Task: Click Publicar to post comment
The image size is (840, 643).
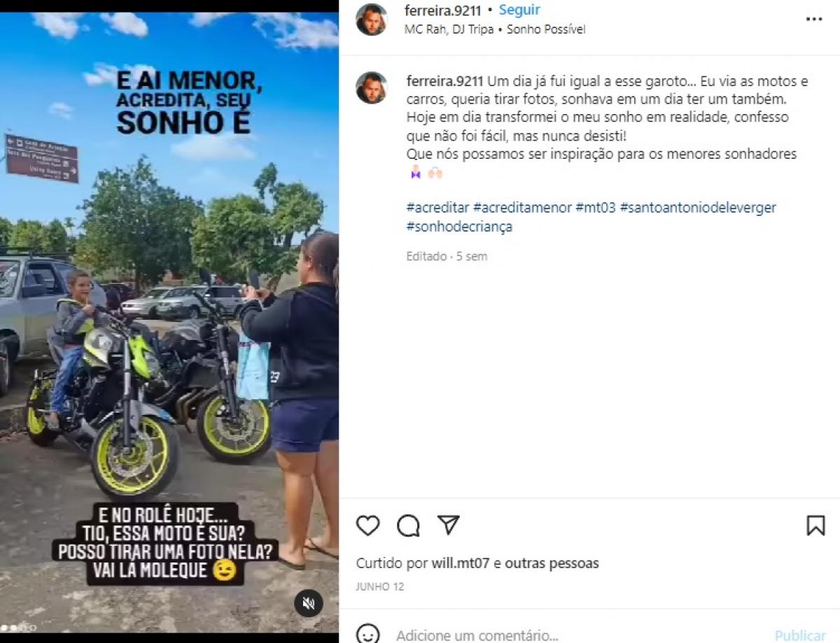Action: (800, 635)
